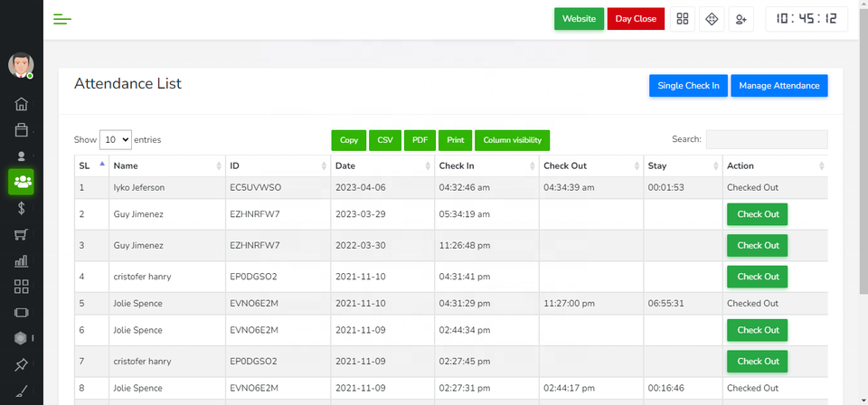Click the pushpin icon in sidebar
This screenshot has width=868, height=405.
(22, 365)
